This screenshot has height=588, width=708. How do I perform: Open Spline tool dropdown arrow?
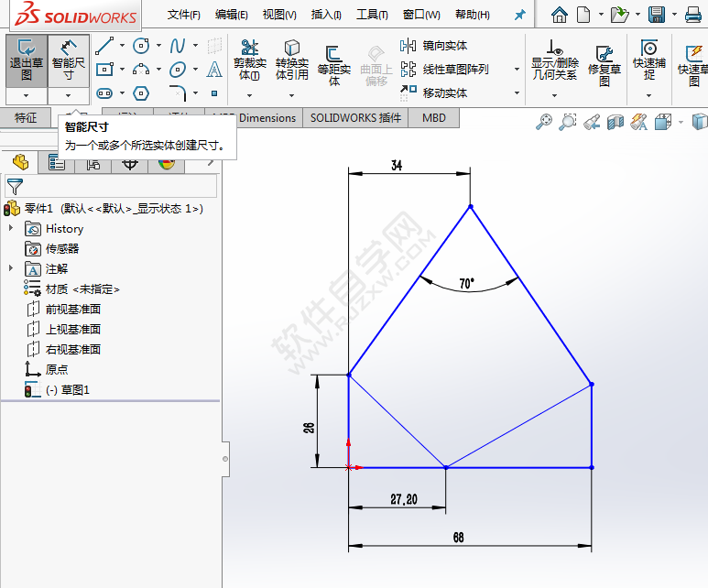pyautogui.click(x=195, y=46)
